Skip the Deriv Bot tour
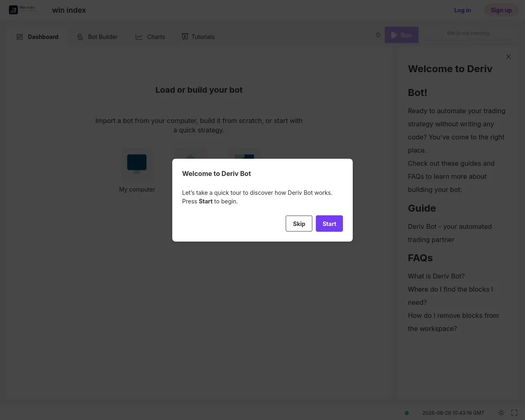Image resolution: width=525 pixels, height=420 pixels. coord(299,224)
